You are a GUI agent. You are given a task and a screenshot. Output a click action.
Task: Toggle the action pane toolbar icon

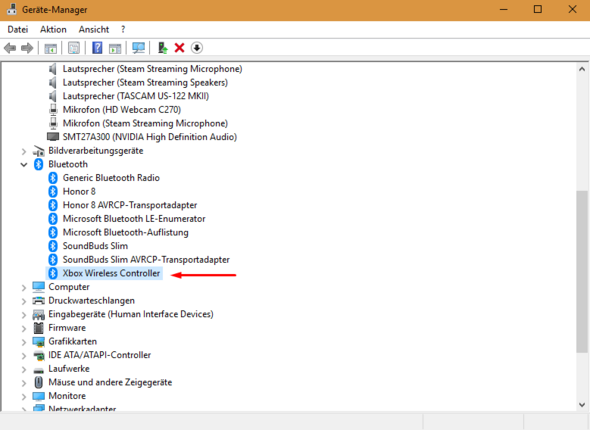[x=115, y=48]
